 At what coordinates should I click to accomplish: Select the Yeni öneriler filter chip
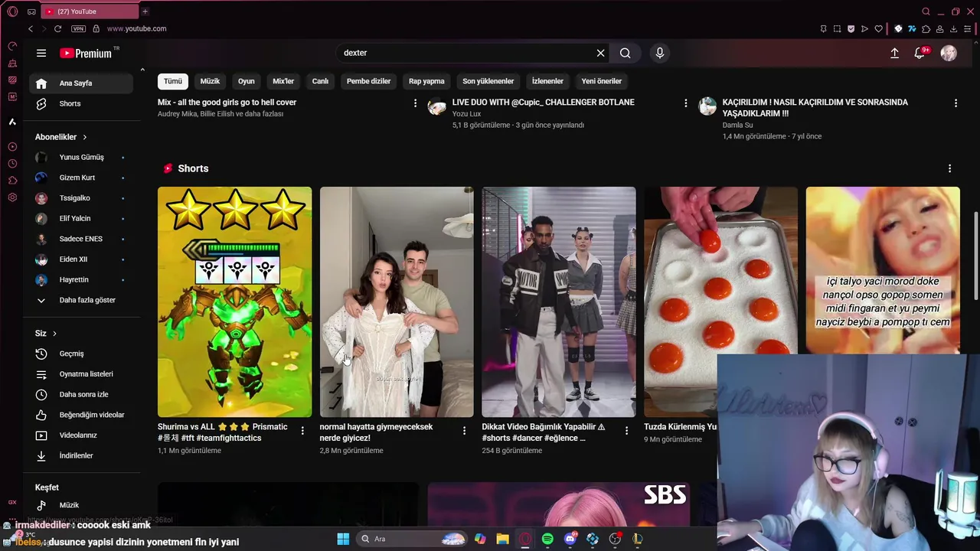[x=601, y=81]
